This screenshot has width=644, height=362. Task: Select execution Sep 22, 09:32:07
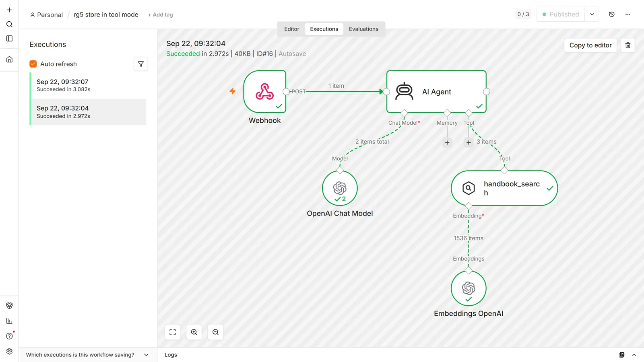(x=89, y=85)
